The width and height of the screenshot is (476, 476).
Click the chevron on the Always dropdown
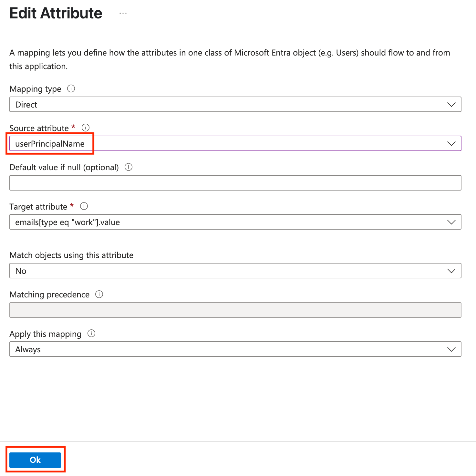tap(451, 349)
